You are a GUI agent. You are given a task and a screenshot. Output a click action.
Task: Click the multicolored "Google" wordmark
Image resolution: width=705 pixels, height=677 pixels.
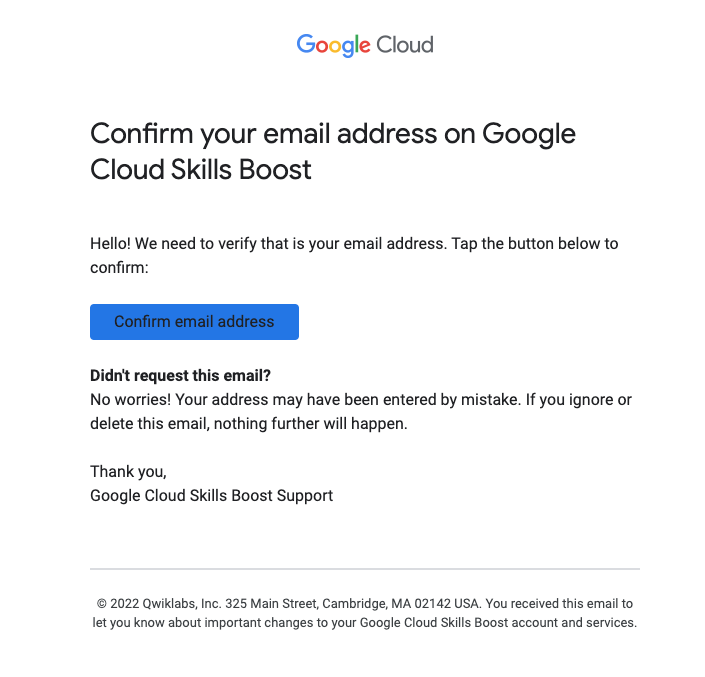pyautogui.click(x=333, y=45)
